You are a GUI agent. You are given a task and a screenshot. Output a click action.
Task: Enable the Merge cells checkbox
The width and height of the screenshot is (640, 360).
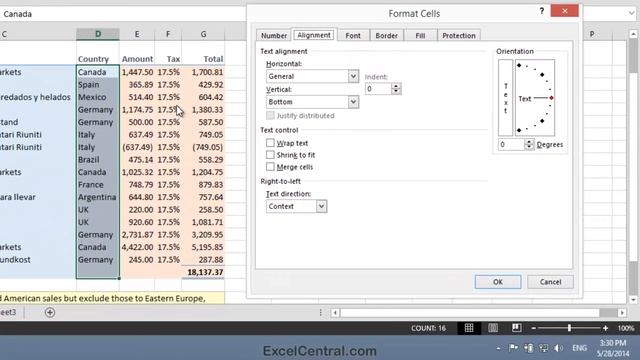coord(270,167)
